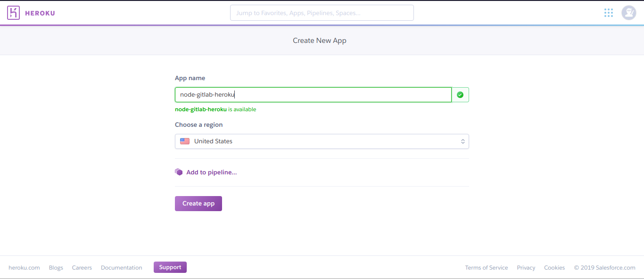
Task: Open the user avatar account menu
Action: [x=628, y=13]
